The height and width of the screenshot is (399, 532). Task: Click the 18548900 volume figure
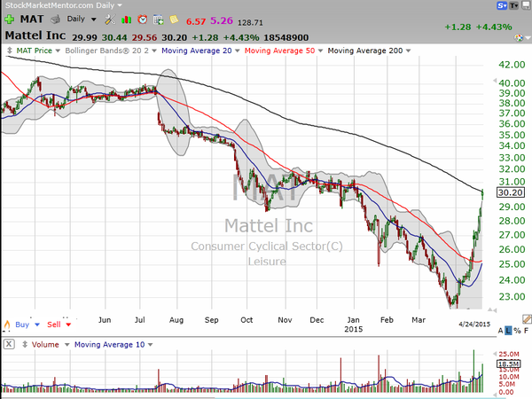tap(286, 37)
